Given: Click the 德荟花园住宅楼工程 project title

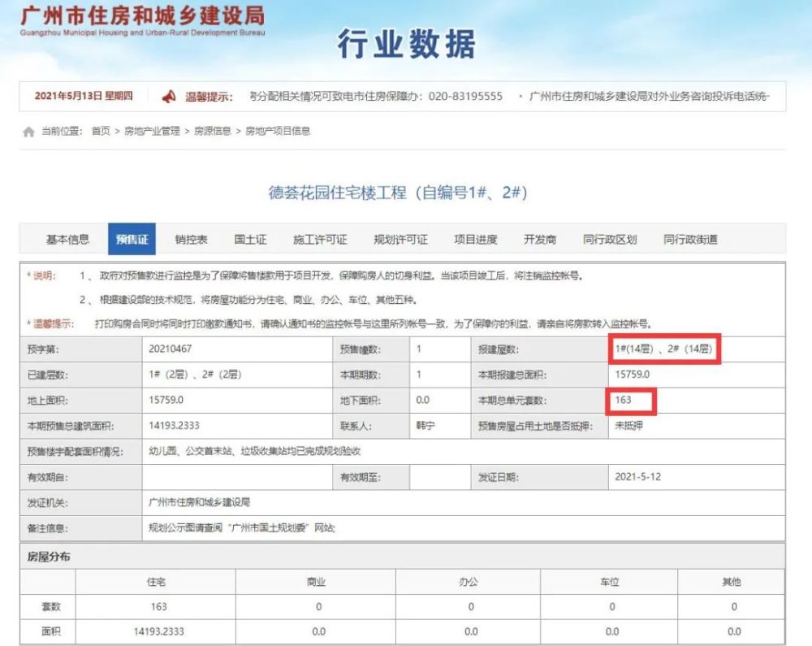Looking at the screenshot, I should point(398,193).
